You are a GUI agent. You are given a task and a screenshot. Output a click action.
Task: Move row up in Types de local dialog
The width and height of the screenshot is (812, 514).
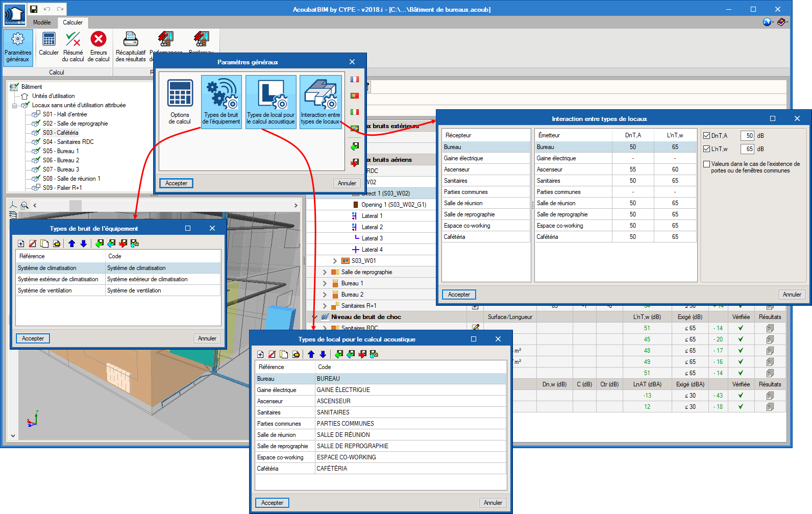click(x=311, y=354)
